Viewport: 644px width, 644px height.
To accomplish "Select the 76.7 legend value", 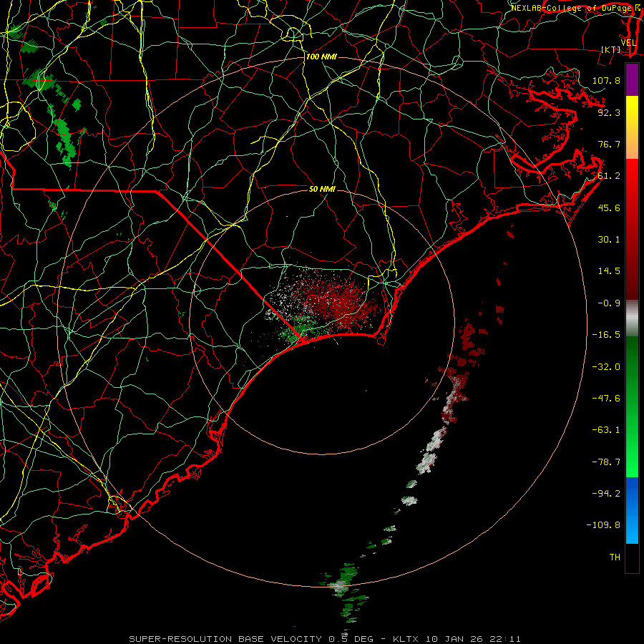I will pyautogui.click(x=609, y=144).
